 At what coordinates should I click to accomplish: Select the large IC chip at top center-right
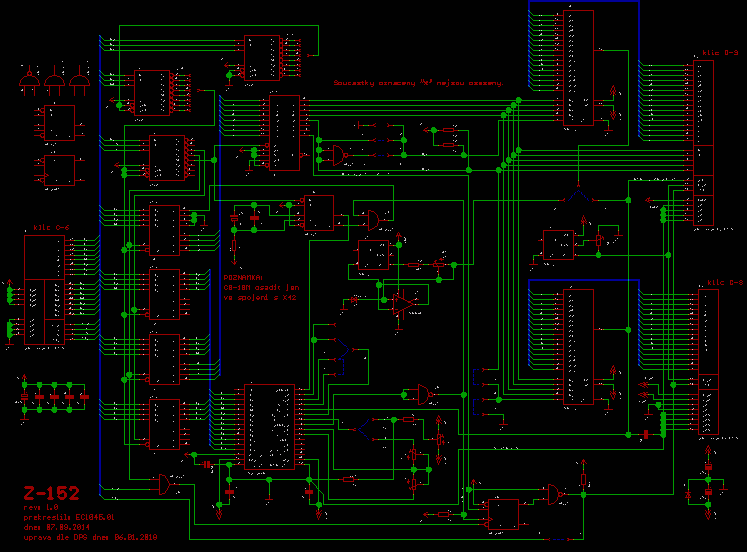576,68
